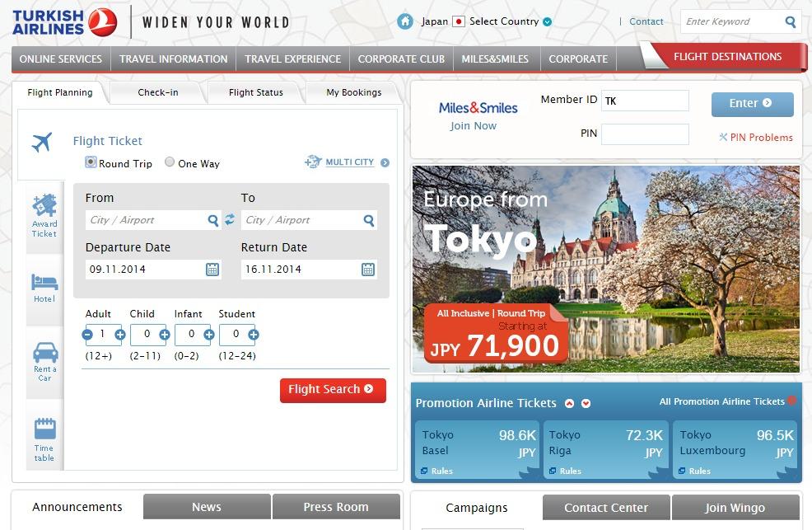
Task: Switch to the My Bookings tab
Action: (353, 92)
